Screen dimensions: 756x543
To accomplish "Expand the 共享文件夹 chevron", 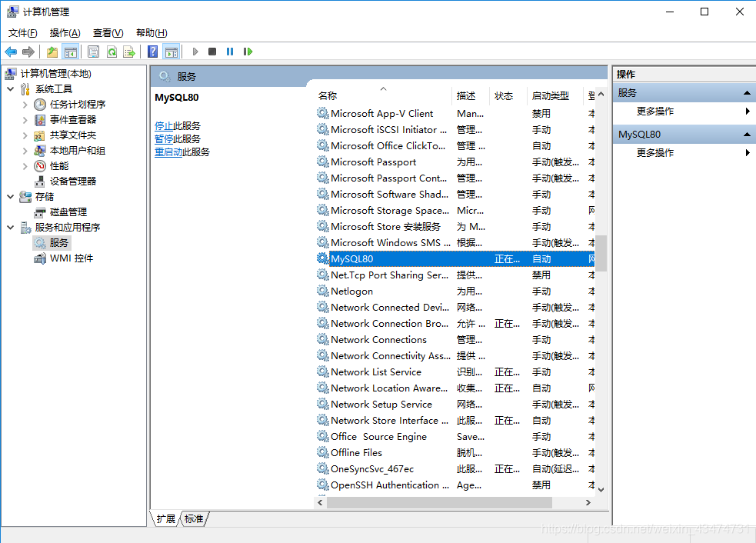I will pyautogui.click(x=25, y=135).
